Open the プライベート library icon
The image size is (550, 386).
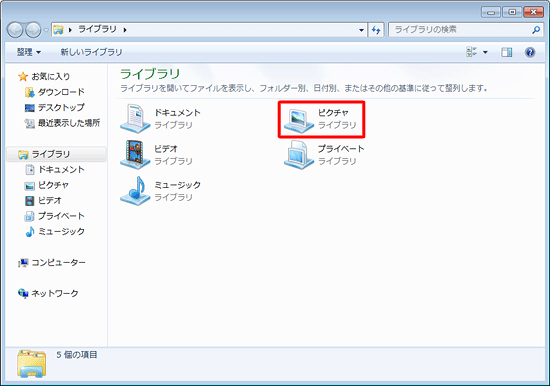[x=299, y=155]
